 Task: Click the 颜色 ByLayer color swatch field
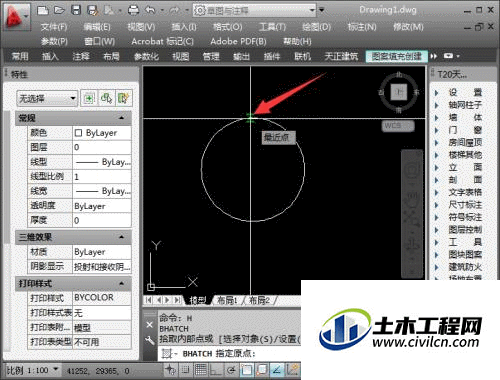point(102,133)
